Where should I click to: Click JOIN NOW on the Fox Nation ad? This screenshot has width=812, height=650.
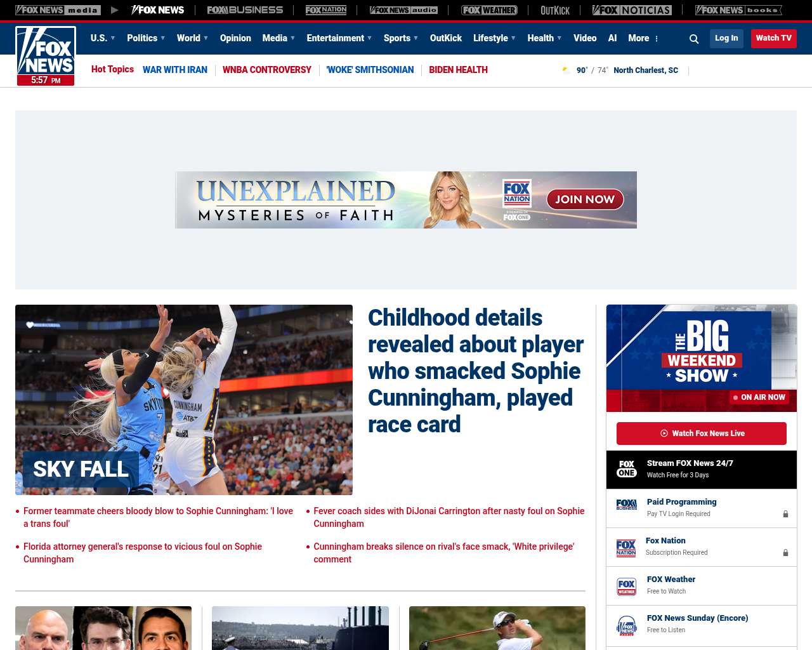585,199
